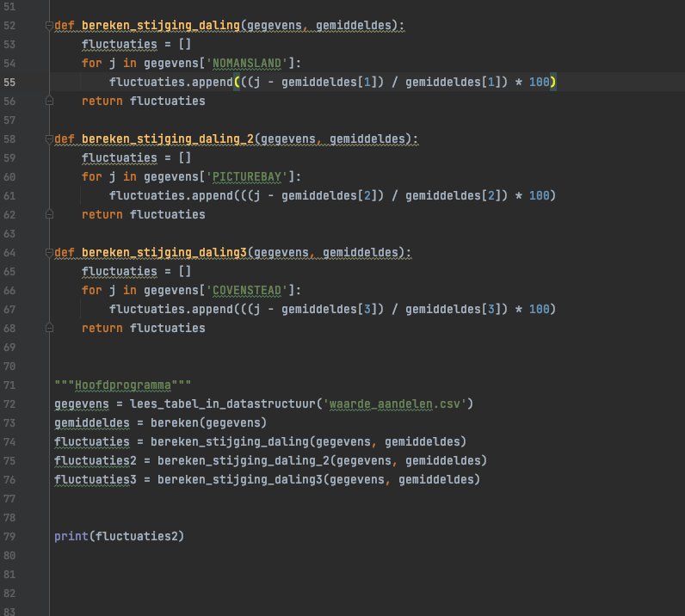This screenshot has height=616, width=685.
Task: Click fold end marker on line 68
Action: pyautogui.click(x=49, y=329)
